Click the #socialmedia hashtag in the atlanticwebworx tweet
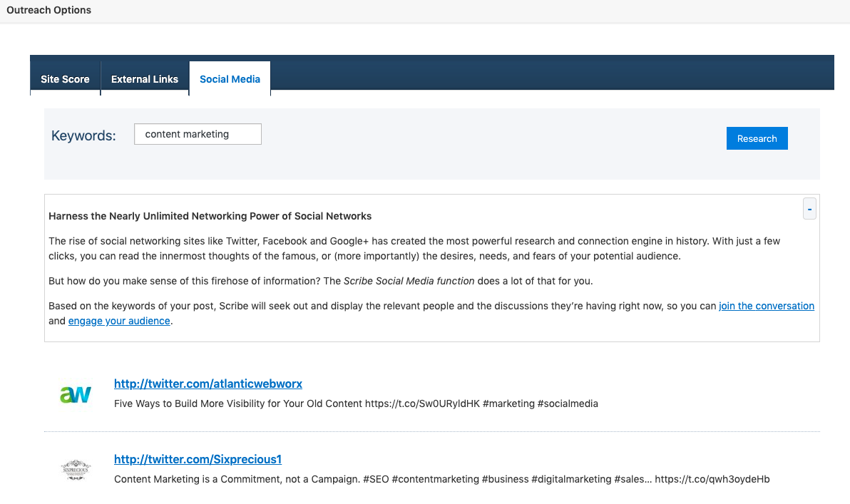Screen dimensions: 850x504 click(x=568, y=403)
